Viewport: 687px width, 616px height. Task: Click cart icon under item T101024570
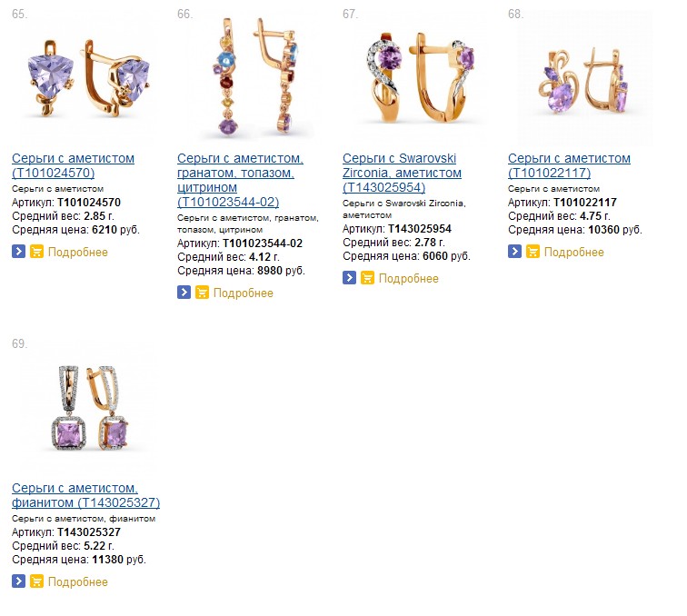click(x=36, y=252)
